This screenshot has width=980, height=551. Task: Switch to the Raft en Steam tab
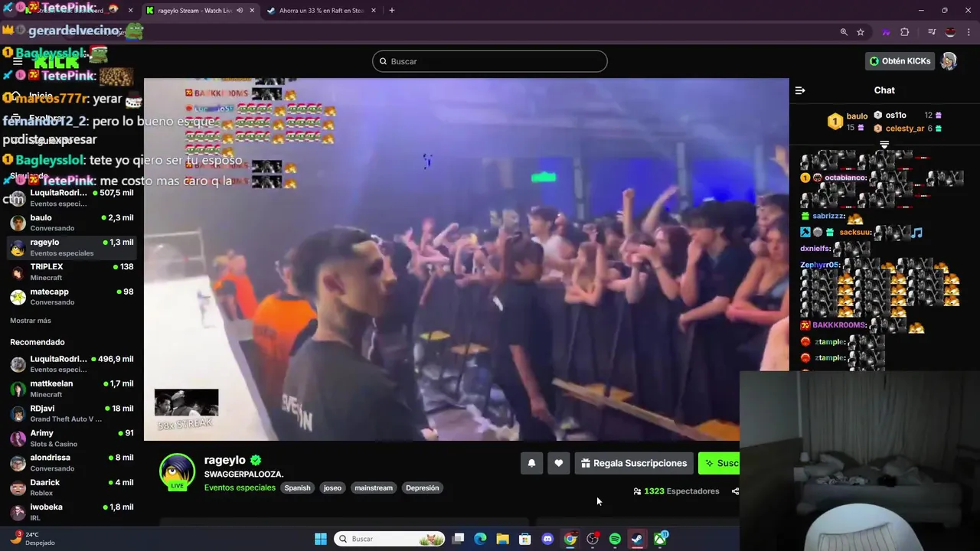pos(322,11)
